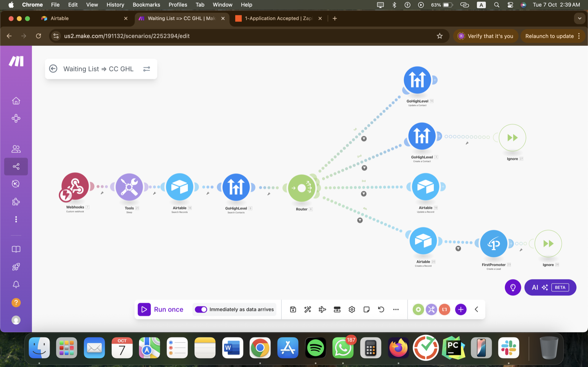
Task: Click the Waiting List ⇒ CC GHL title
Action: [x=98, y=69]
